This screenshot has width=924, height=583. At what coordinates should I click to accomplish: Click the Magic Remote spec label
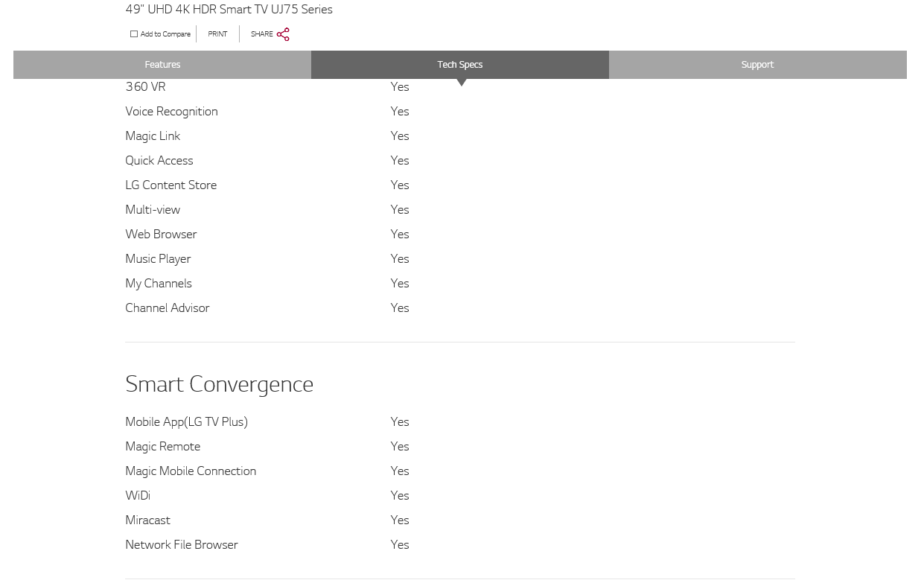[162, 447]
